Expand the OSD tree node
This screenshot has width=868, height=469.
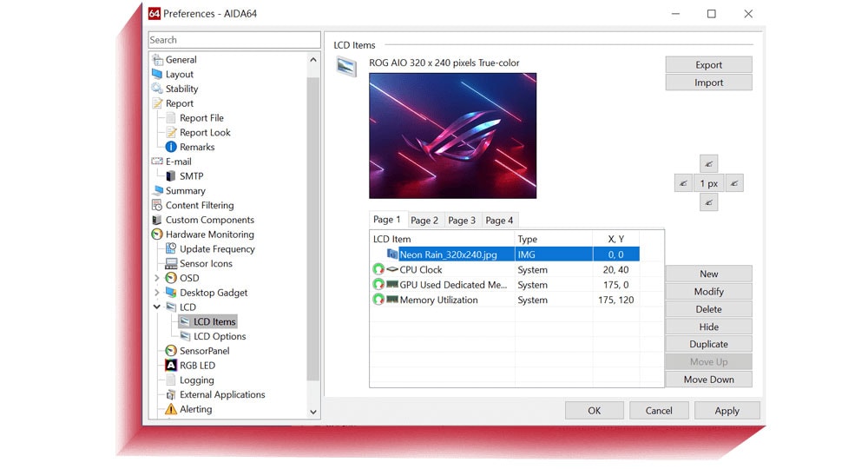point(156,278)
